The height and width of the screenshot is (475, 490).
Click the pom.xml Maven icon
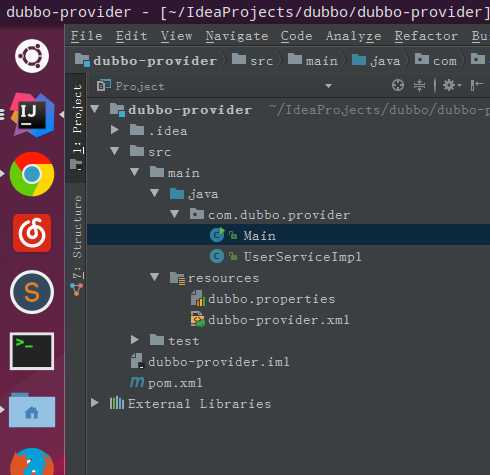coord(137,383)
